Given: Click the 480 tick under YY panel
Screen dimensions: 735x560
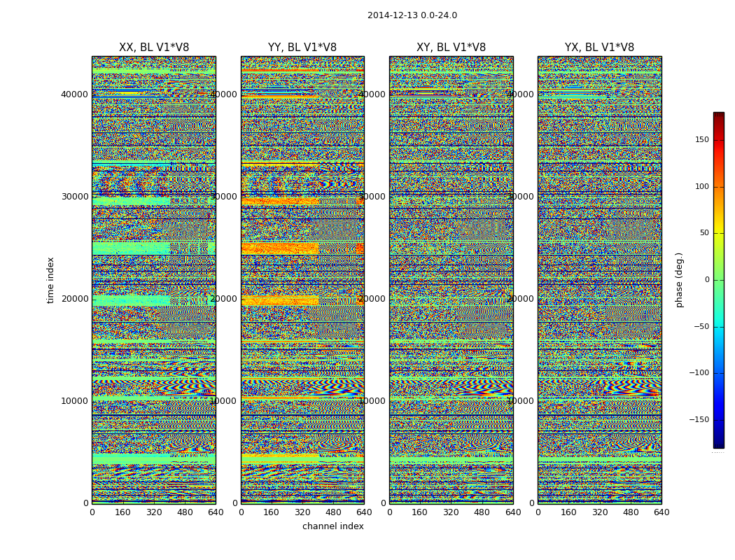Looking at the screenshot, I should click(333, 512).
